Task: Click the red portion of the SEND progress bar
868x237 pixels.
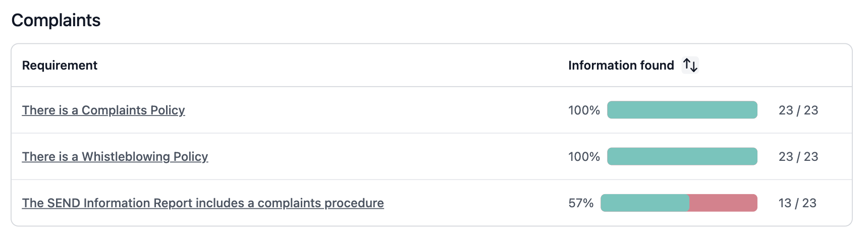Action: coord(723,203)
